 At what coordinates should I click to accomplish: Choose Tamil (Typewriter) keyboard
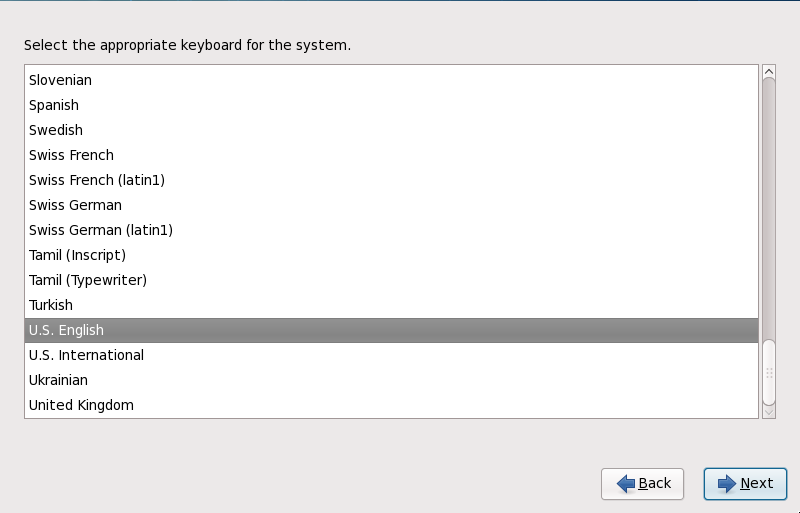tap(88, 280)
